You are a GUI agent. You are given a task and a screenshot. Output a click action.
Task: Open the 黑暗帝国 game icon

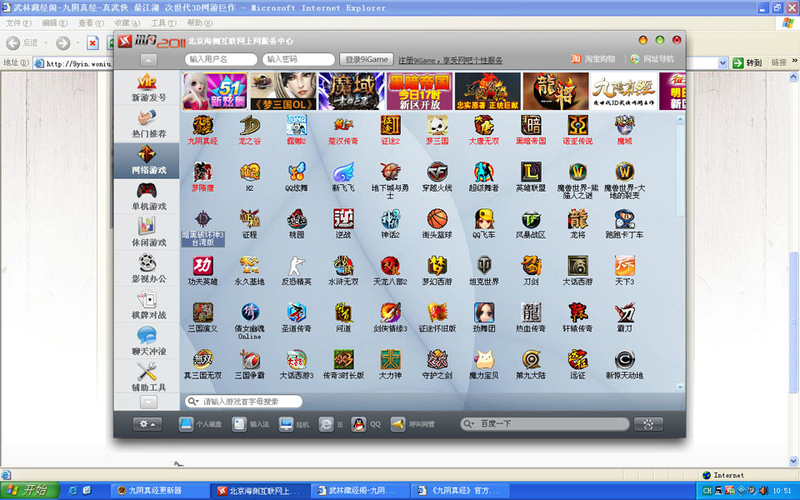[531, 126]
